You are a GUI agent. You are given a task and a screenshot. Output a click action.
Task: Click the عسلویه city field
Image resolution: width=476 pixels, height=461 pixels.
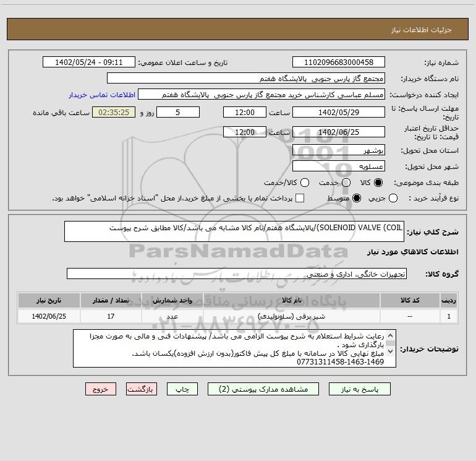(339, 166)
